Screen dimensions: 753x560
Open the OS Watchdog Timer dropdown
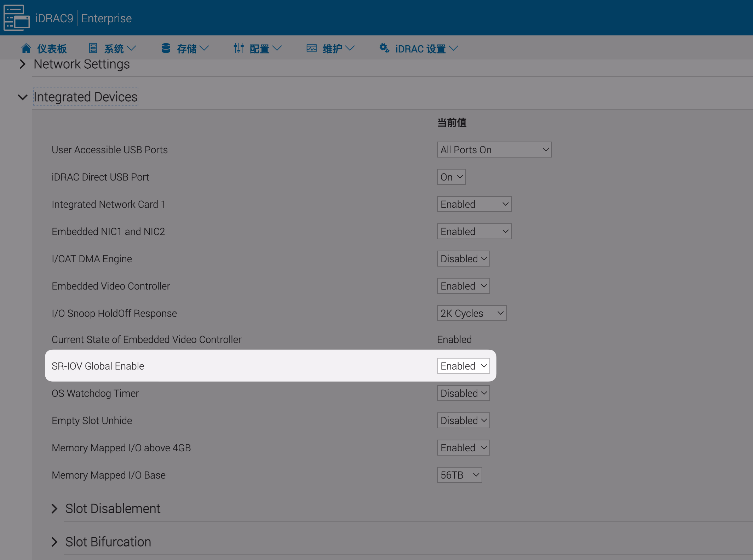pos(463,393)
